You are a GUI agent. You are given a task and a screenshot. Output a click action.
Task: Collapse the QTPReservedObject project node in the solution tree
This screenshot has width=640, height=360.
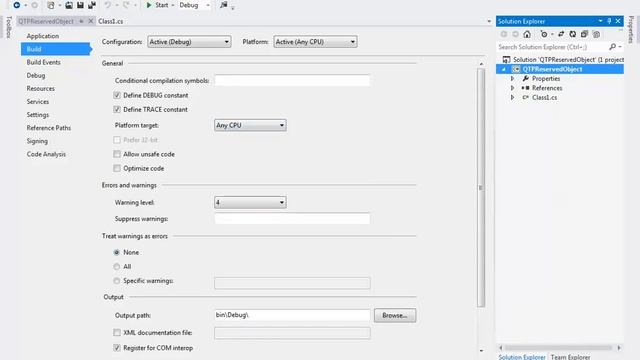click(504, 69)
